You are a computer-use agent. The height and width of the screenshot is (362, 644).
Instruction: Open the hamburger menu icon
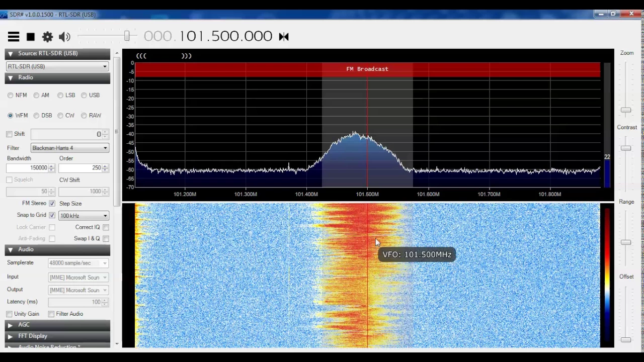[x=14, y=36]
